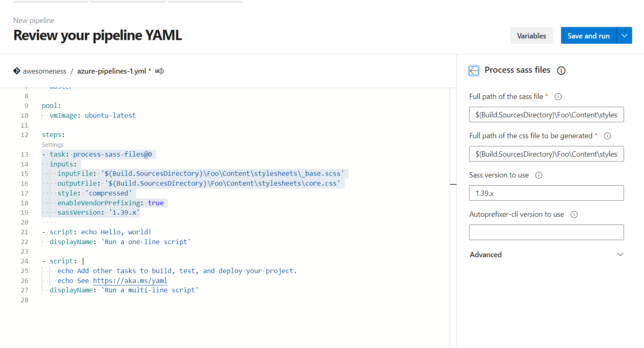Viewport: 644px width, 348px height.
Task: Click the awesomeness repository breadcrumb
Action: coord(45,71)
